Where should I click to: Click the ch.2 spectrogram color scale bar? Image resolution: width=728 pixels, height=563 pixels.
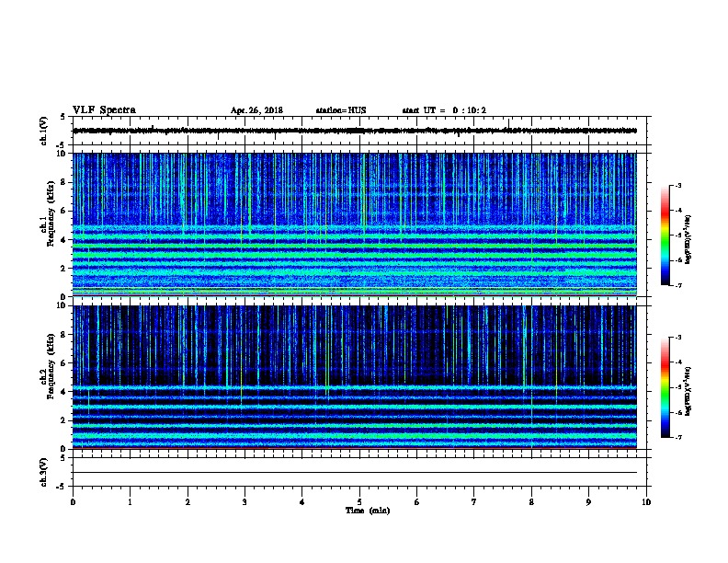pyautogui.click(x=665, y=387)
